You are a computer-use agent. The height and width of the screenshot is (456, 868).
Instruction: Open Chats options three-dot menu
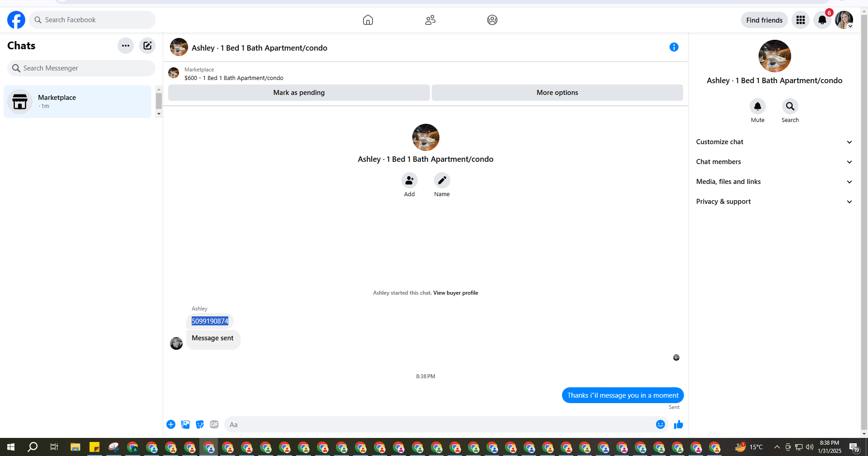pyautogui.click(x=126, y=46)
